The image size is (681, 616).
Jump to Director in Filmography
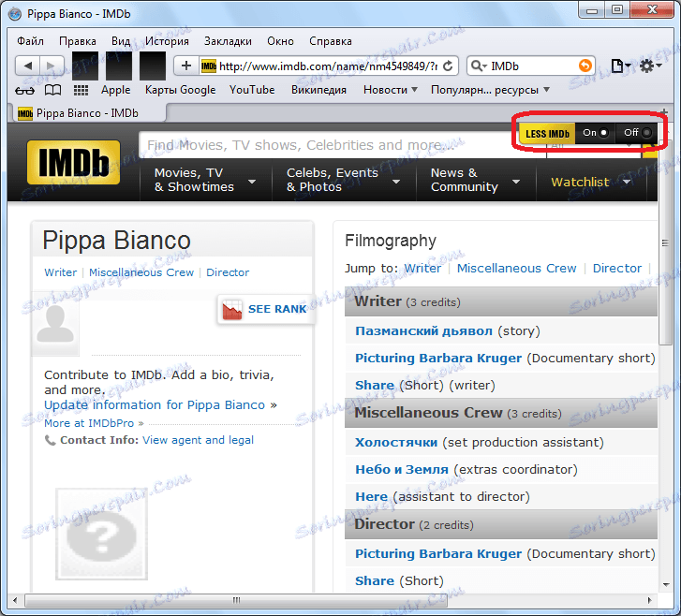[x=617, y=269]
